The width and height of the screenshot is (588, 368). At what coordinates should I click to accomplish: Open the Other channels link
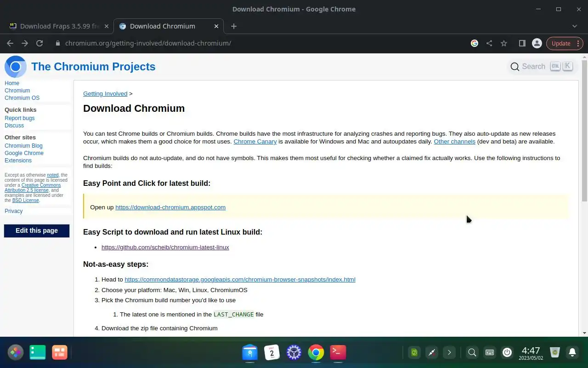454,142
